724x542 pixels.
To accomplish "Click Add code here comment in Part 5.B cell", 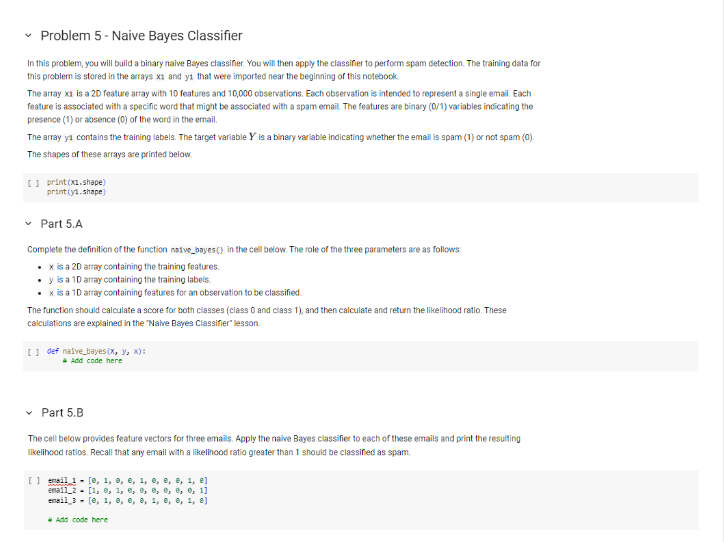I will [x=78, y=520].
